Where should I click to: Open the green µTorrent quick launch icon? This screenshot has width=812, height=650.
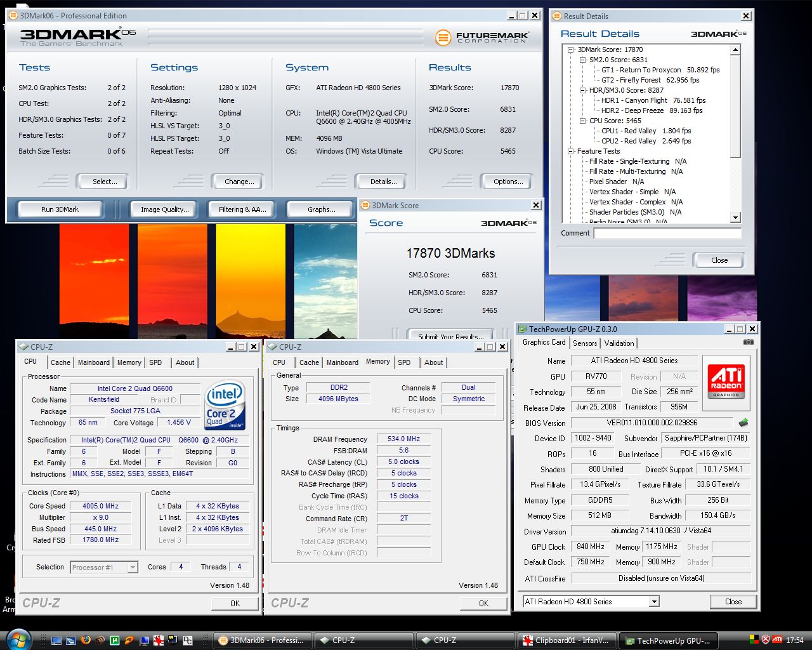[115, 640]
